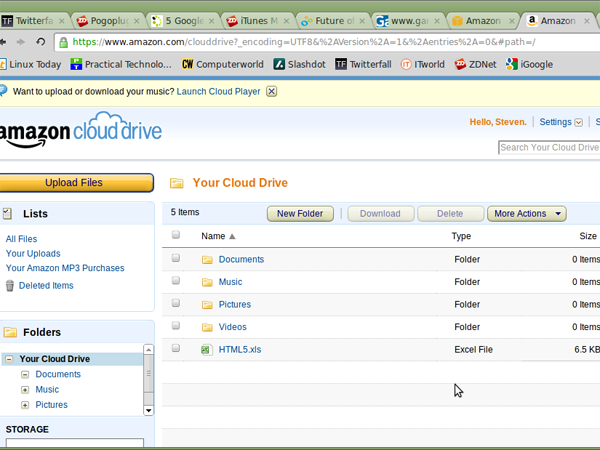The image size is (600, 450).
Task: Click the folder tree scrollbar thumb
Action: click(148, 373)
